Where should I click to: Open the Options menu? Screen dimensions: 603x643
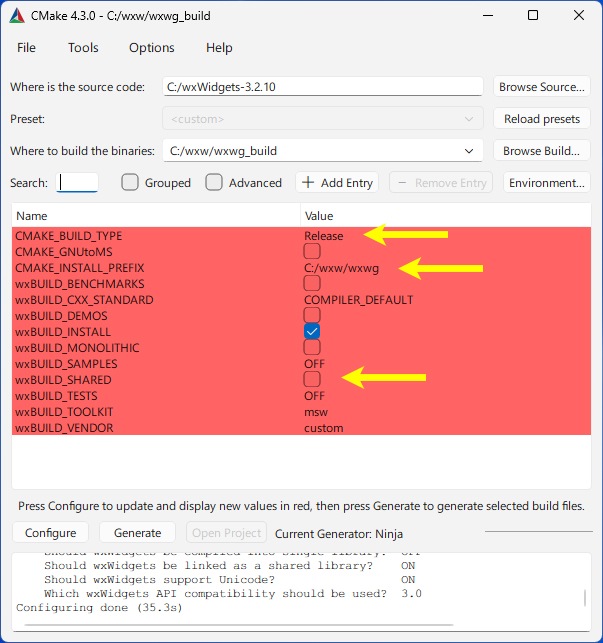151,48
